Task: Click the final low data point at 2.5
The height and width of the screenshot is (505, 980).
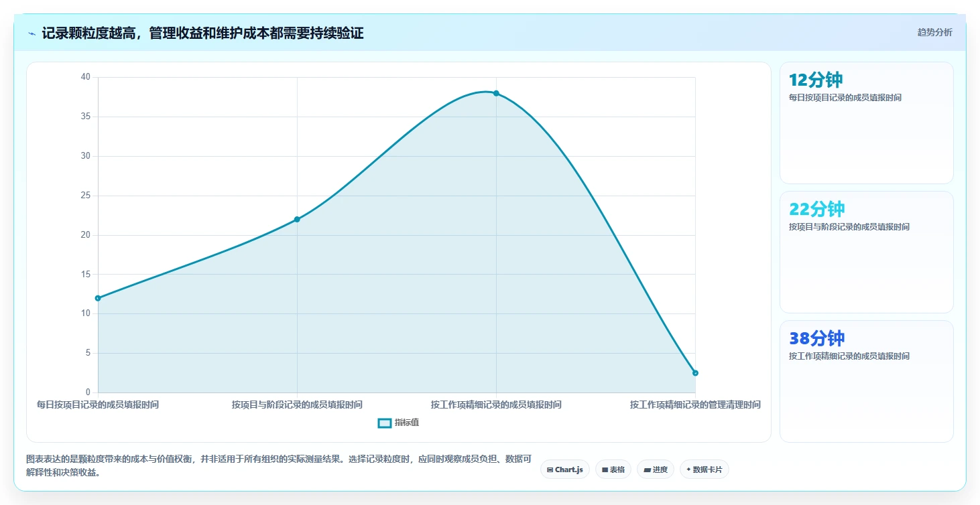Action: [x=695, y=373]
